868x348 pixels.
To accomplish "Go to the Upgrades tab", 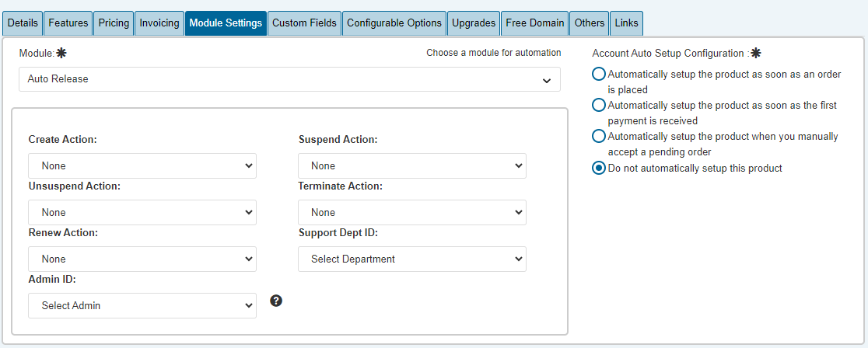I will click(x=474, y=23).
